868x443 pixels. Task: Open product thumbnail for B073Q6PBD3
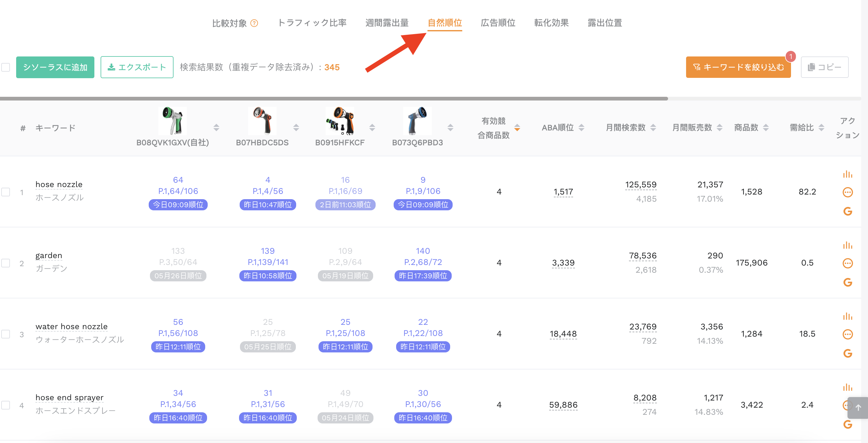pos(417,121)
